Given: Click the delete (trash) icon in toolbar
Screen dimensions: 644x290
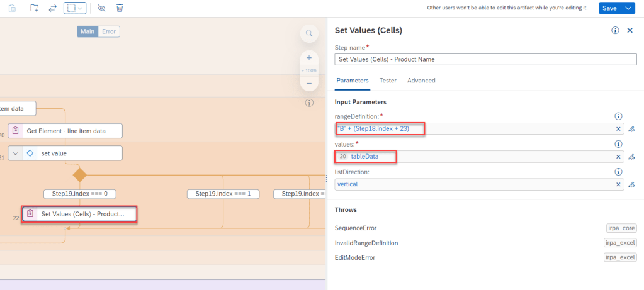Looking at the screenshot, I should pyautogui.click(x=120, y=8).
